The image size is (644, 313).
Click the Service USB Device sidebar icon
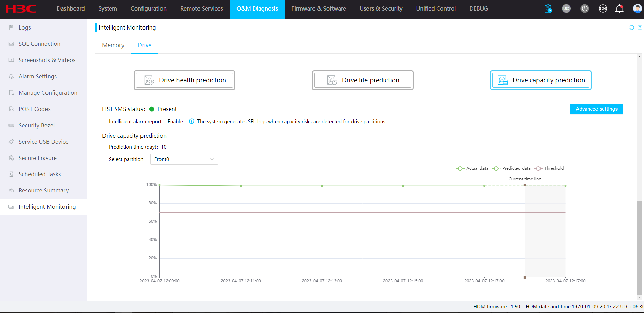click(x=11, y=142)
